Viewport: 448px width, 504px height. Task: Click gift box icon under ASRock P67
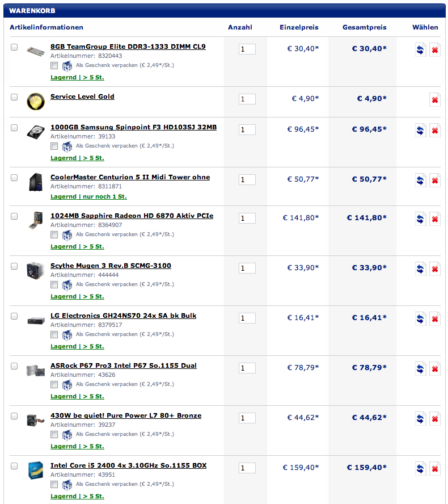[67, 385]
